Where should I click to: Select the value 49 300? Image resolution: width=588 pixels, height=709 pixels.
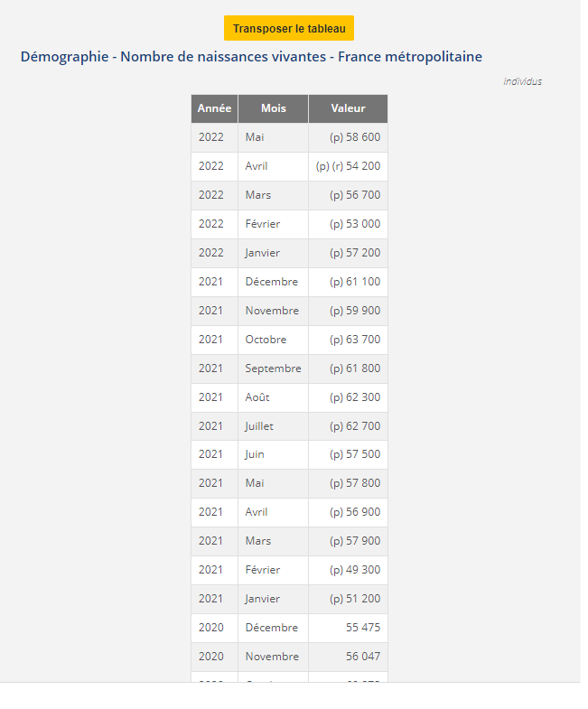click(x=354, y=570)
